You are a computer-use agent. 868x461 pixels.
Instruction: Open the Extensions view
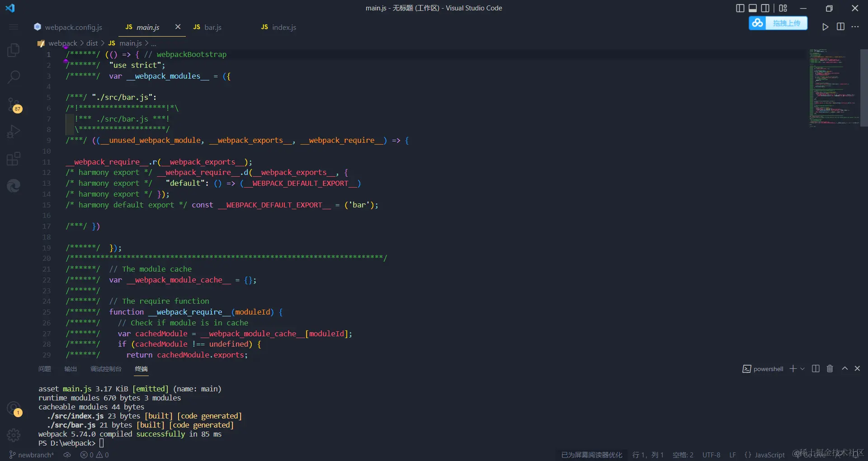point(14,159)
